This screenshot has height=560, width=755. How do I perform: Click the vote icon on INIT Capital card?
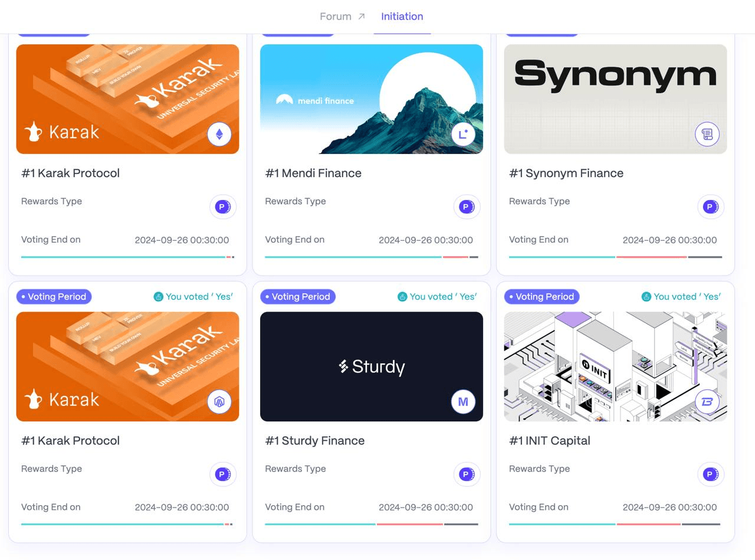(x=646, y=297)
